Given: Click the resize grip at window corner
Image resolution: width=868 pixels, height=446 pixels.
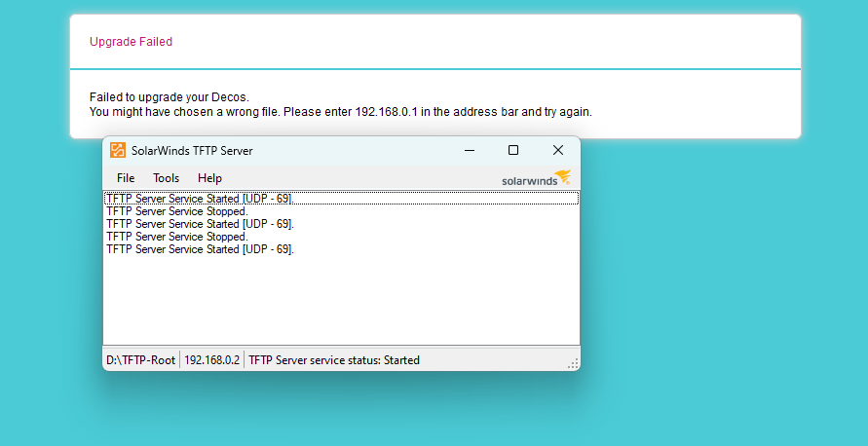Looking at the screenshot, I should (x=574, y=363).
